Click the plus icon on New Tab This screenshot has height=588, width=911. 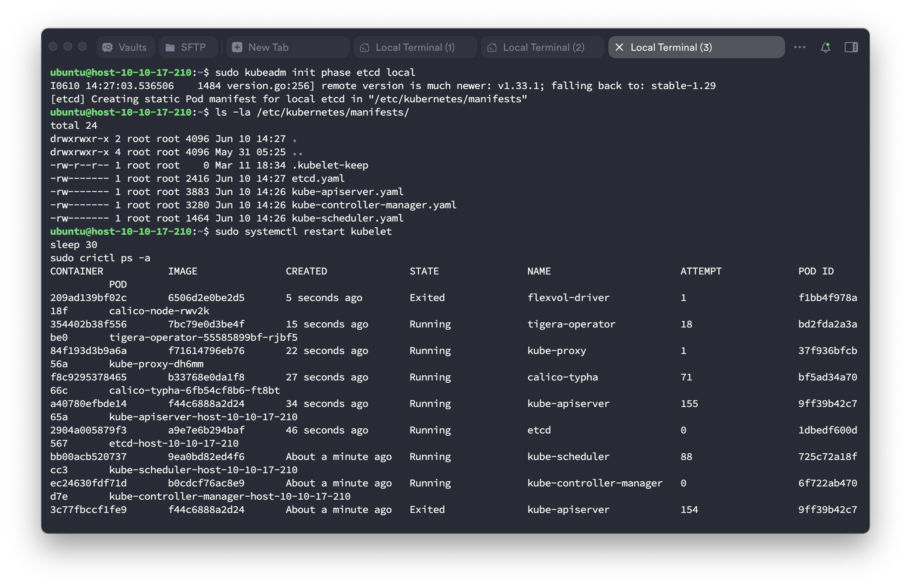237,47
